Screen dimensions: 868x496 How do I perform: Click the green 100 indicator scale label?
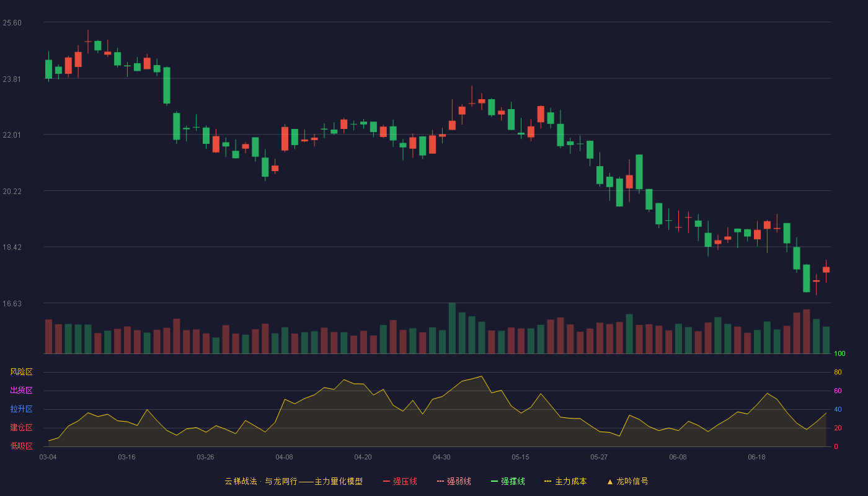(x=839, y=354)
